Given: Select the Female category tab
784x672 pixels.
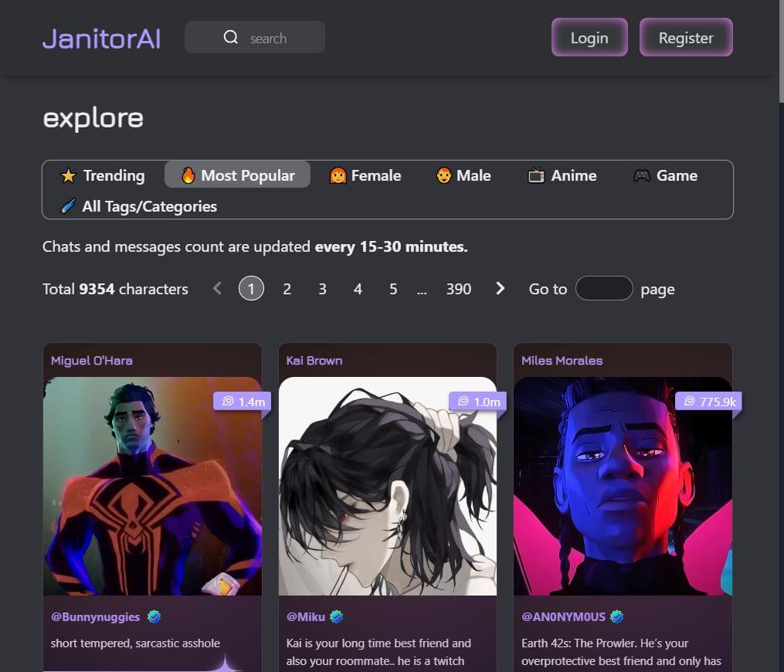Looking at the screenshot, I should pos(365,175).
